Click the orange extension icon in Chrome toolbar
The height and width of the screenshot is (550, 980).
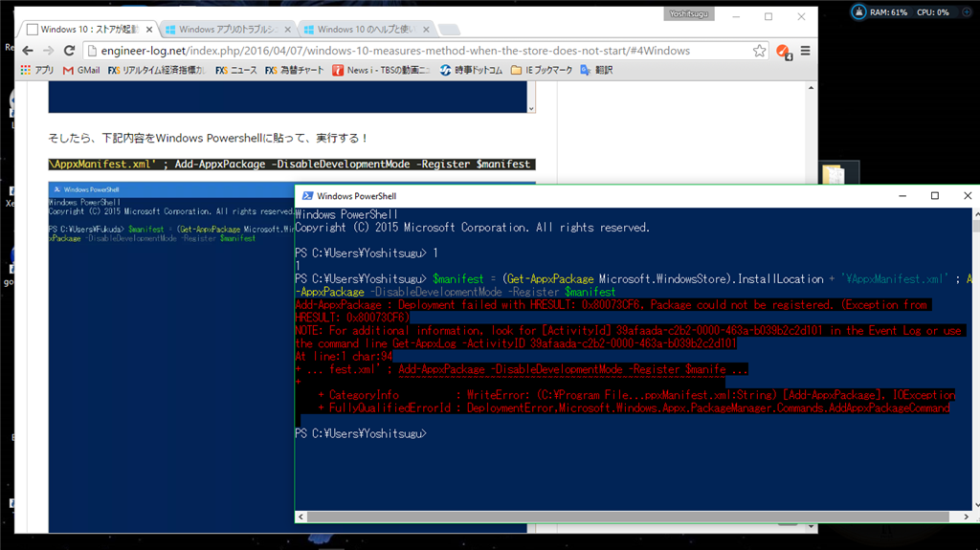(x=783, y=52)
